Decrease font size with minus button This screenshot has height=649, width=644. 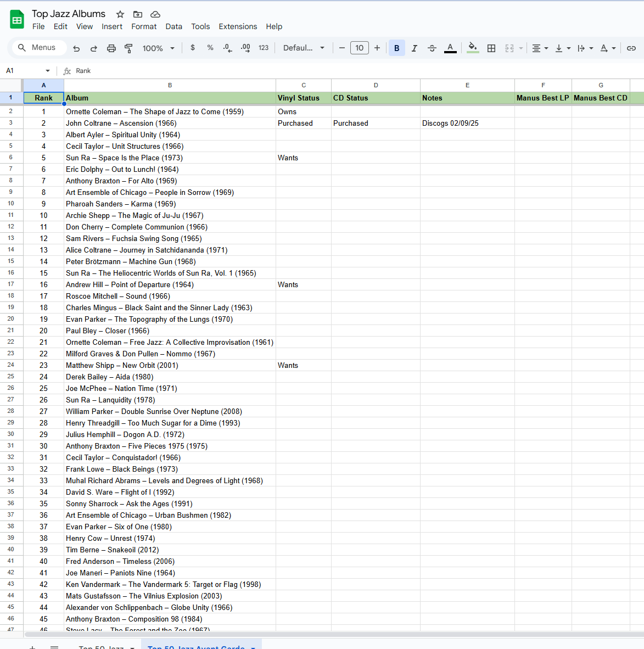(342, 48)
